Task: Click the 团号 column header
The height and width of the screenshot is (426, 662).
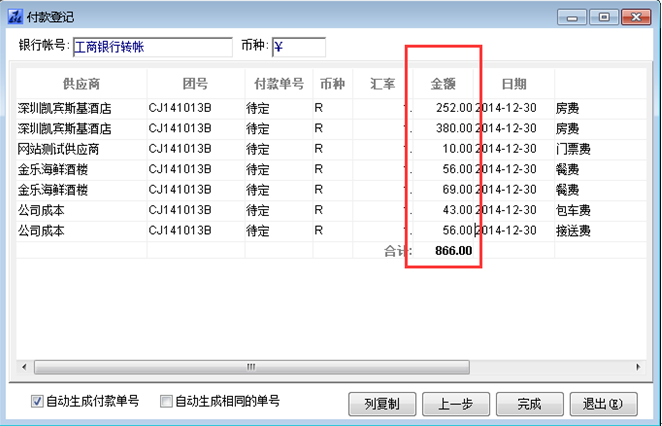Action: click(x=195, y=84)
